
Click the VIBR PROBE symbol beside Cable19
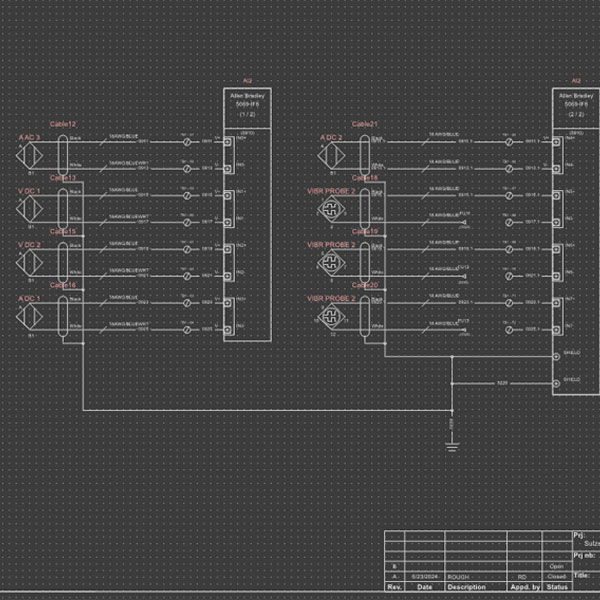point(331,262)
